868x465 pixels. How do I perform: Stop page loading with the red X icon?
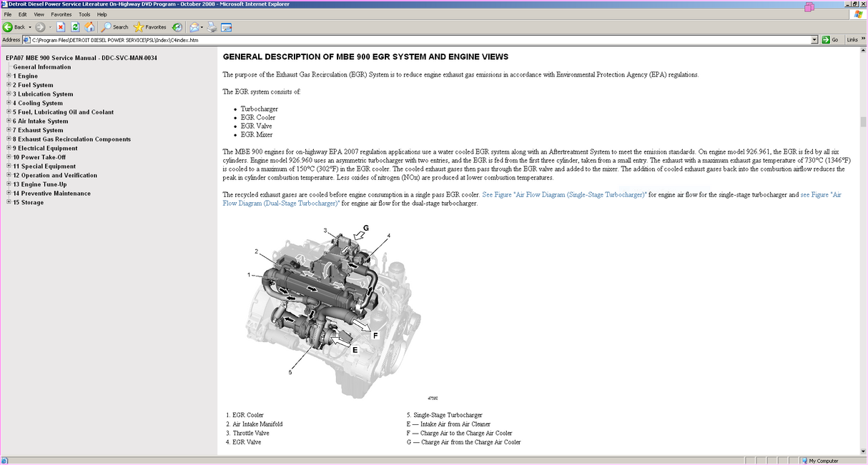[61, 27]
